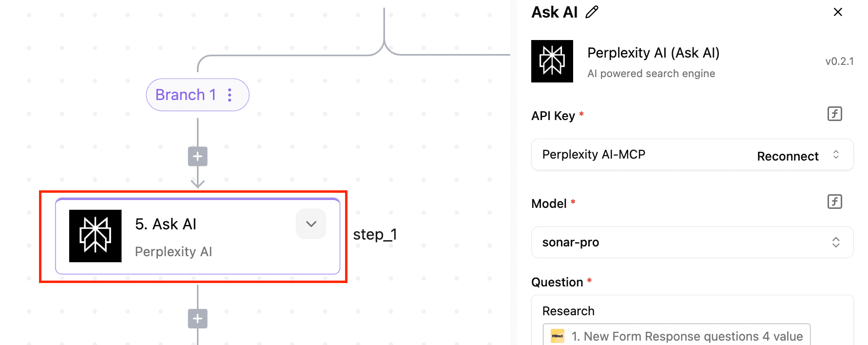Click the Fillout icon in the value chip
This screenshot has width=868, height=345.
coord(558,336)
